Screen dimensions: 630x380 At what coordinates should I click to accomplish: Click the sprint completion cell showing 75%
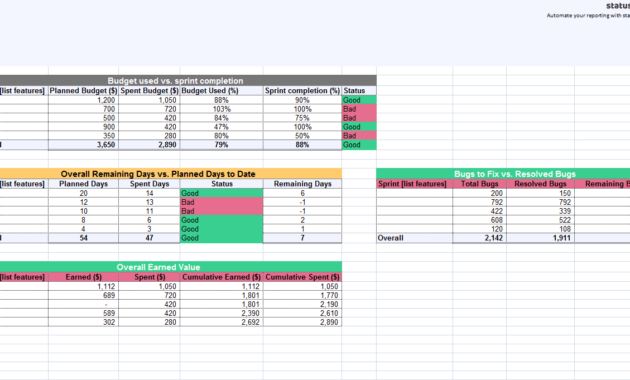pos(302,118)
